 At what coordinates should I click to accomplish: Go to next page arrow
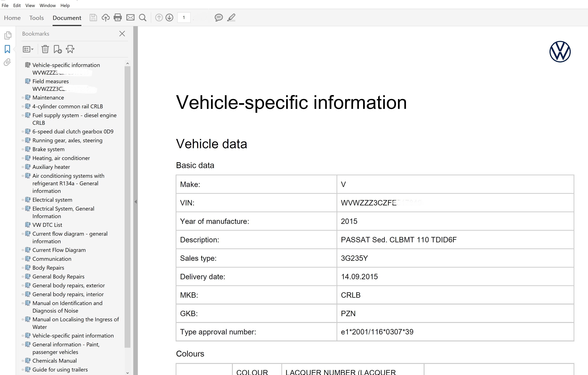(x=170, y=18)
